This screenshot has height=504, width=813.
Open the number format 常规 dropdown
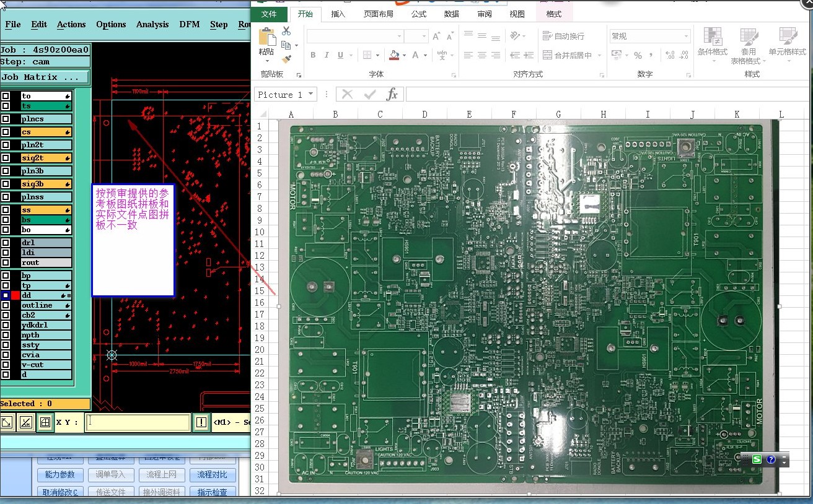click(x=686, y=37)
